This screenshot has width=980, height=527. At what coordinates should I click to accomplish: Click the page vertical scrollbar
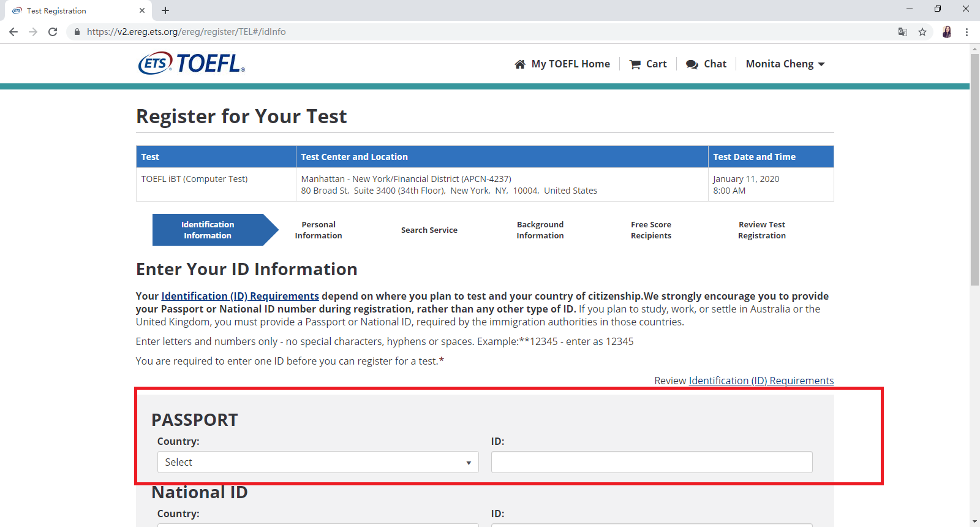tap(974, 169)
